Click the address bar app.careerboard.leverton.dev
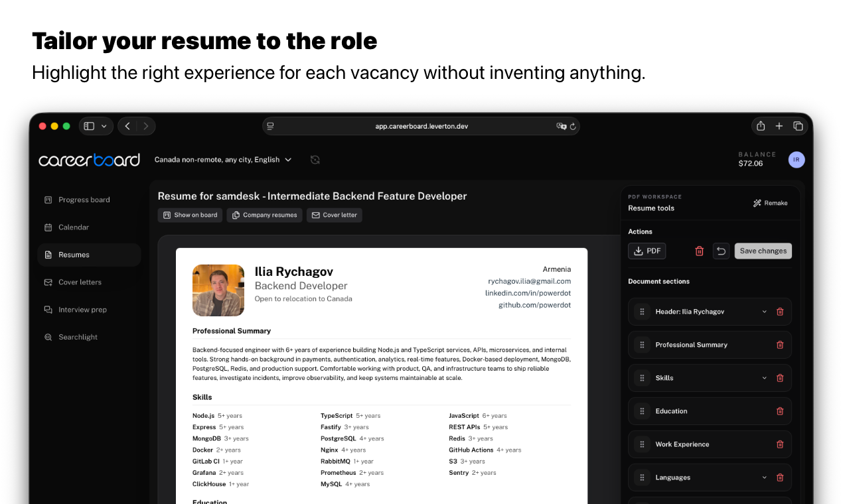The image size is (843, 504). point(421,126)
